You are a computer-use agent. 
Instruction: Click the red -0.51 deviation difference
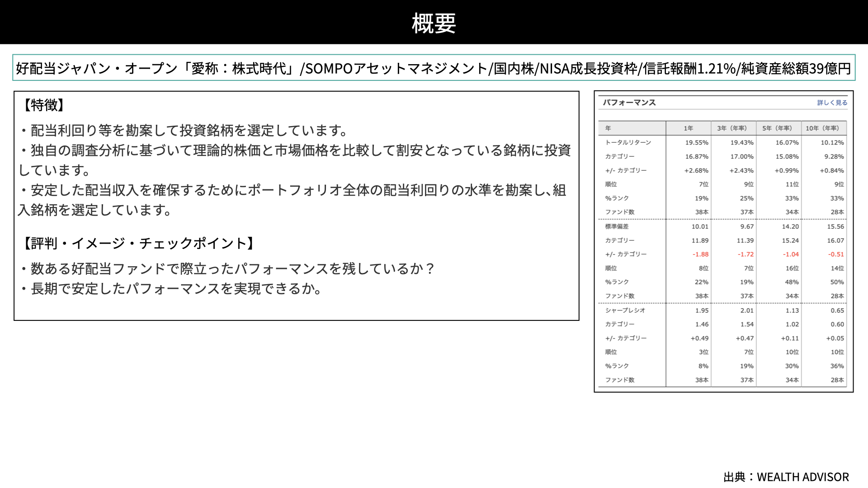836,254
